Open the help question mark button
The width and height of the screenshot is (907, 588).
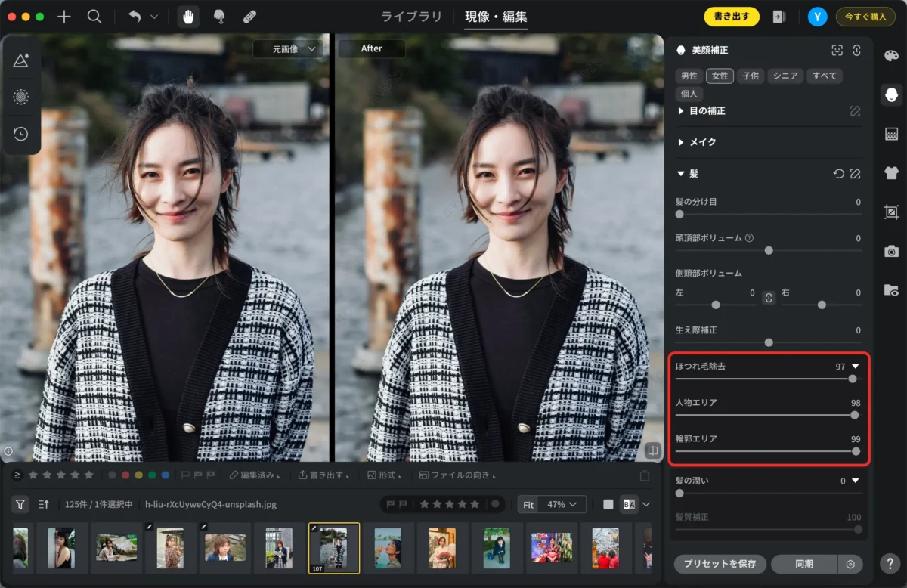(890, 564)
